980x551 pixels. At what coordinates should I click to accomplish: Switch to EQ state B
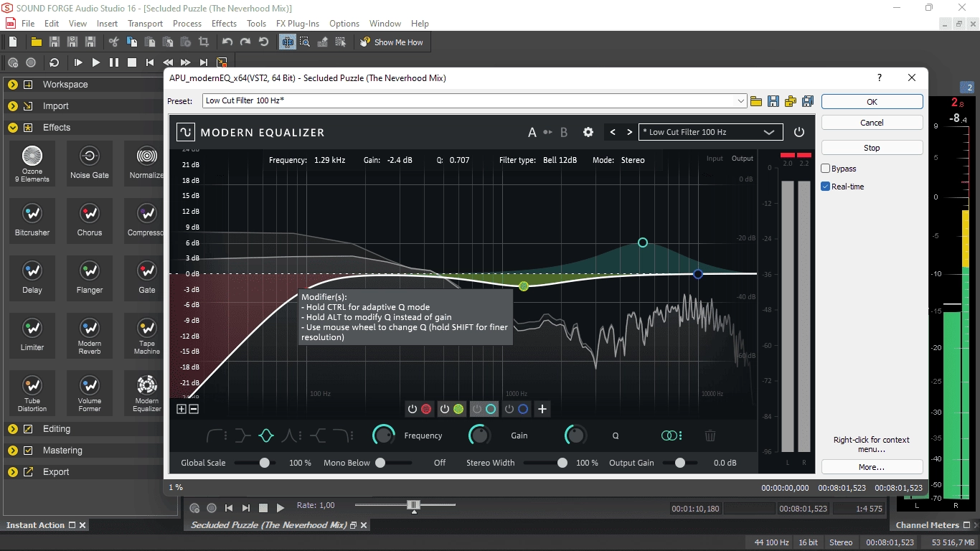[x=564, y=132]
